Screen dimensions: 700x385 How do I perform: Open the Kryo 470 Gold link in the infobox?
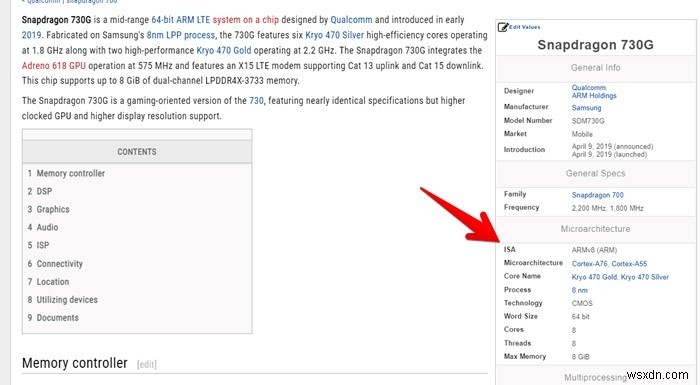pyautogui.click(x=594, y=277)
